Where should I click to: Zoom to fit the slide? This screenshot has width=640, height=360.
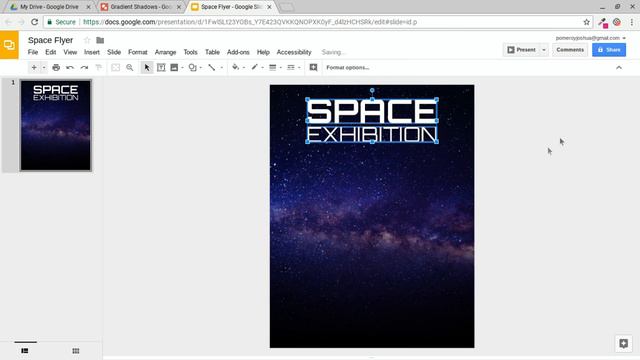[116, 68]
